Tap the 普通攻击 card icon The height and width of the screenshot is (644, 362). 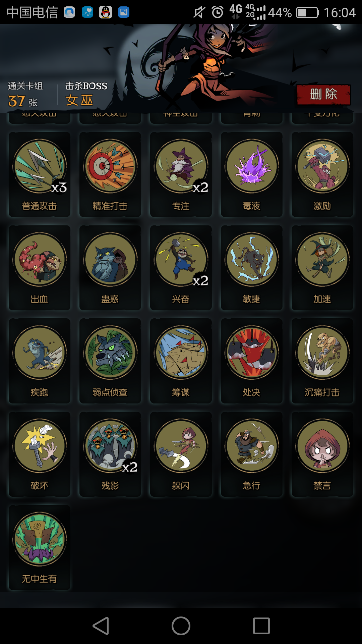click(x=40, y=174)
